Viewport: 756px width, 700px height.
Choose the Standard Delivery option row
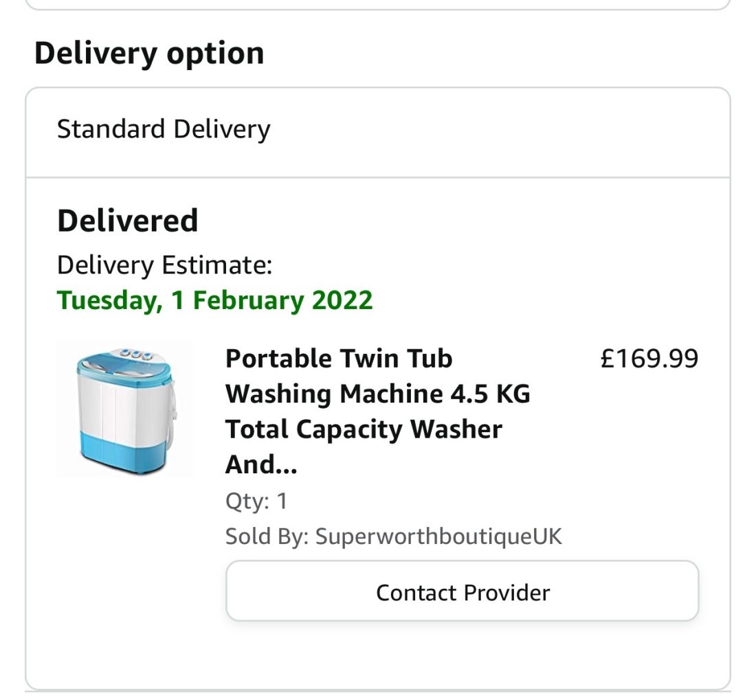tap(378, 133)
